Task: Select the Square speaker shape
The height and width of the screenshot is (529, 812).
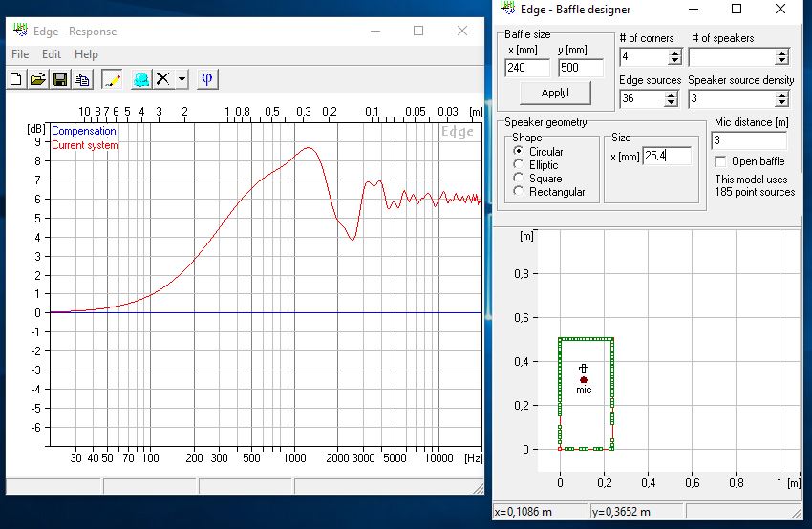Action: [x=518, y=178]
